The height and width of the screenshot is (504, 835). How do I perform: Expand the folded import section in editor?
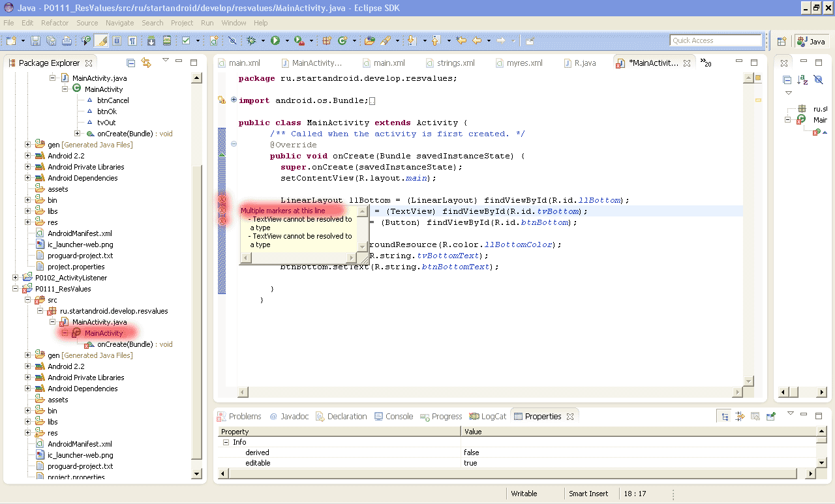tap(234, 100)
